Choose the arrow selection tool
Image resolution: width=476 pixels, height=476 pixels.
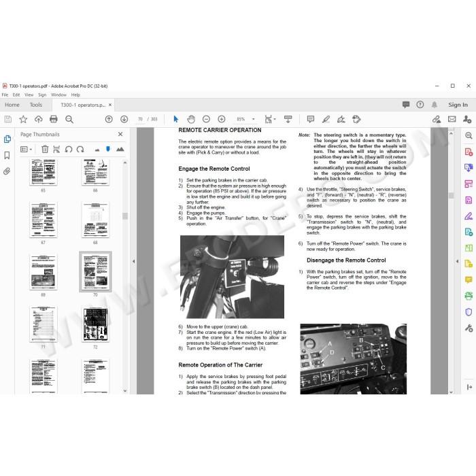[x=175, y=119]
